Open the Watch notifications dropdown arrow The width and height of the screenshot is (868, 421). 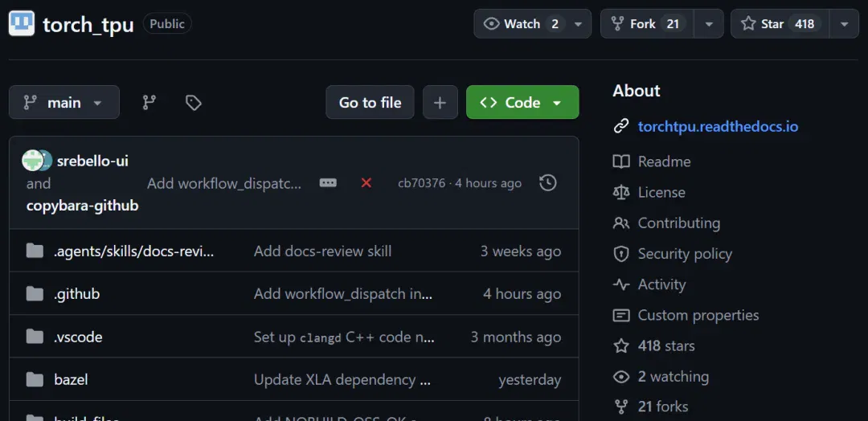point(579,24)
